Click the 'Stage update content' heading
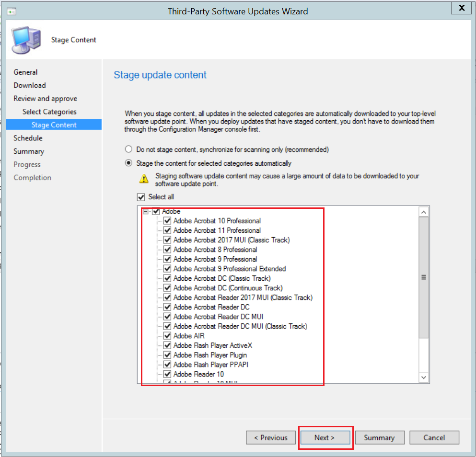The height and width of the screenshot is (457, 476). point(160,75)
